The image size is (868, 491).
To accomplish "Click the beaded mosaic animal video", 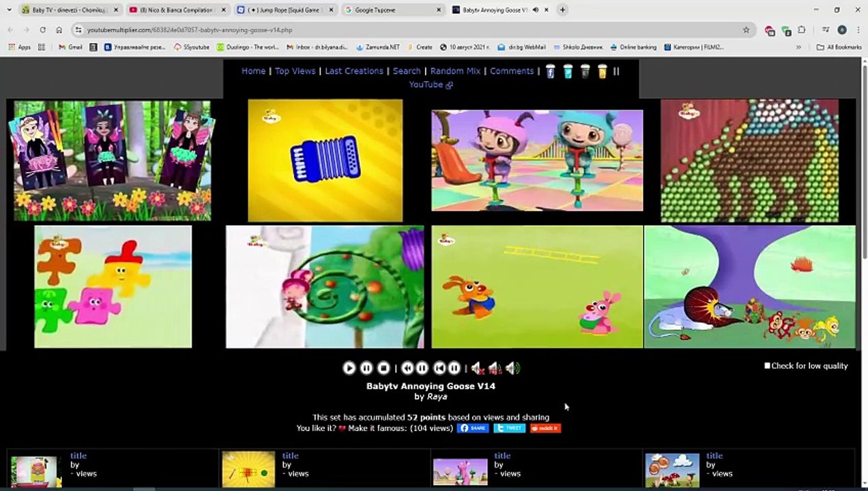I will tap(749, 160).
